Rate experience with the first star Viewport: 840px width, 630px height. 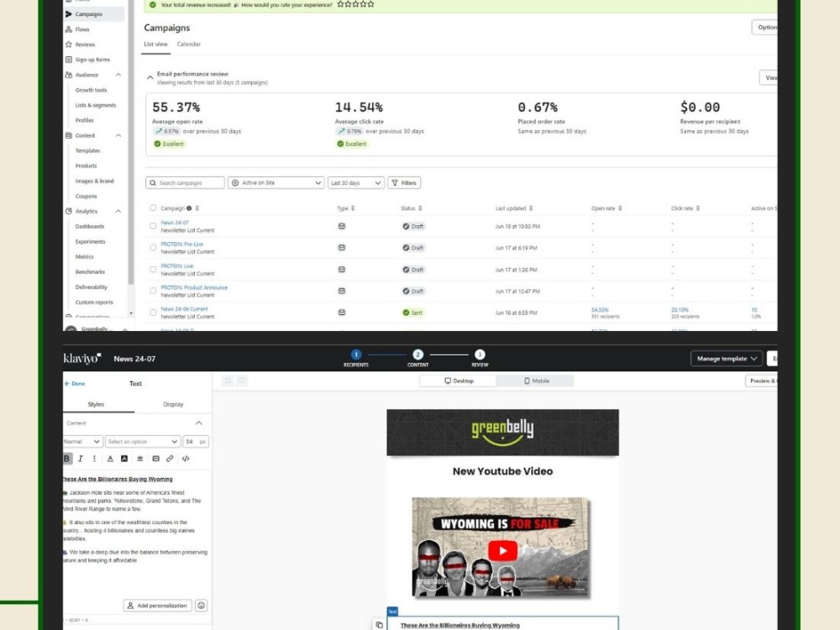[x=340, y=4]
